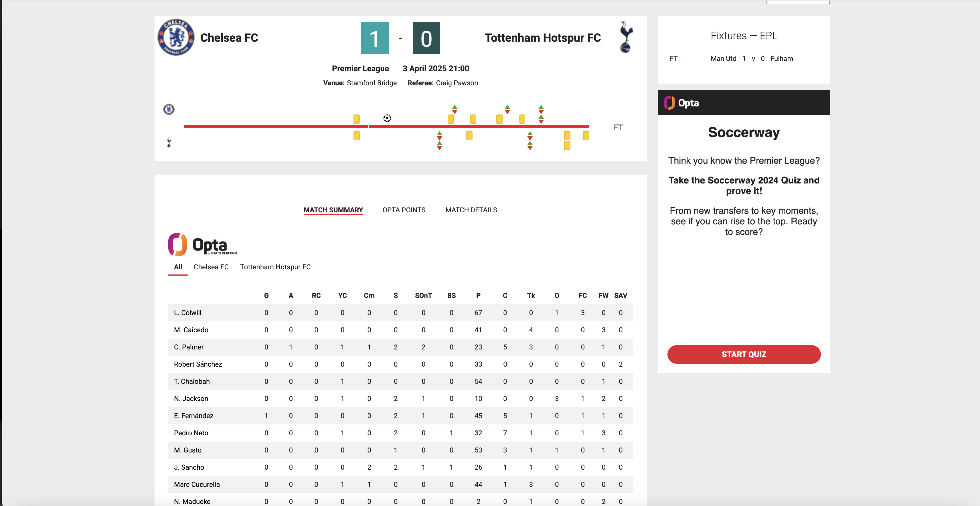This screenshot has width=980, height=506.
Task: Click the last yellow card on Tottenham's timeline
Action: 586,135
